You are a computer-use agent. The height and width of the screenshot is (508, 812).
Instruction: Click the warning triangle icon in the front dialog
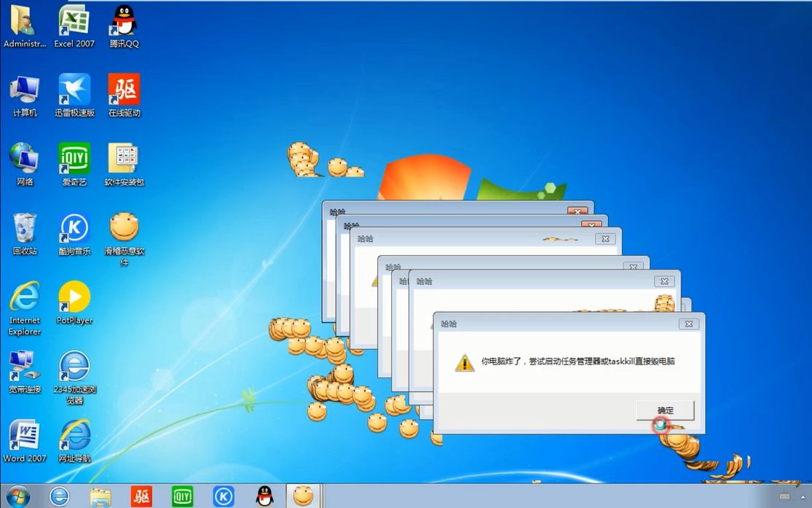465,362
